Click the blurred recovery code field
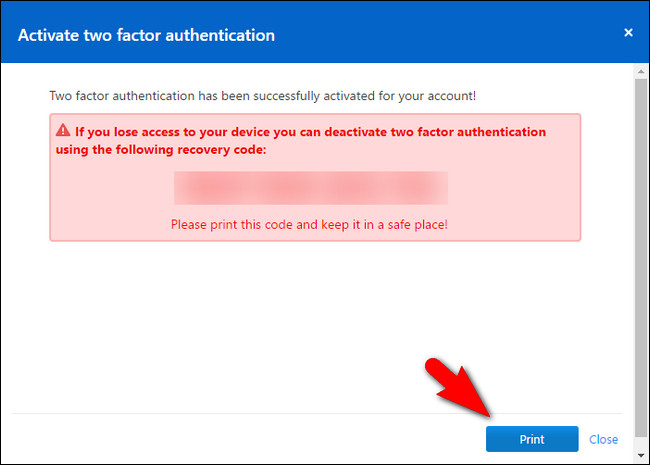This screenshot has width=650, height=465. [x=310, y=188]
